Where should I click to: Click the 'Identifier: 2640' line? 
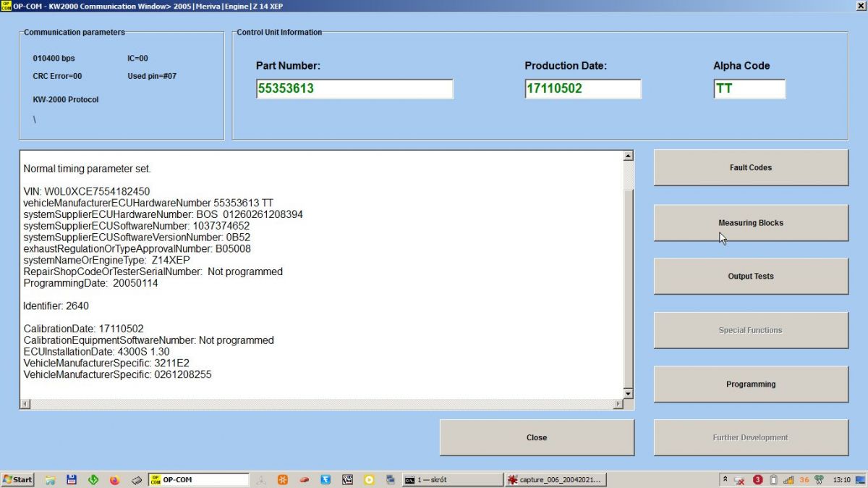(x=56, y=306)
